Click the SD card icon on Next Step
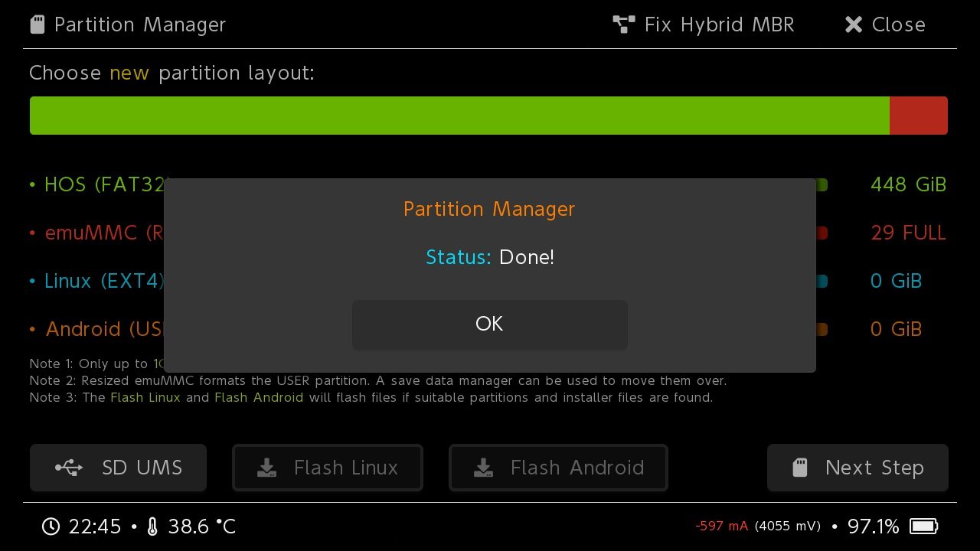The width and height of the screenshot is (980, 551). pyautogui.click(x=800, y=468)
